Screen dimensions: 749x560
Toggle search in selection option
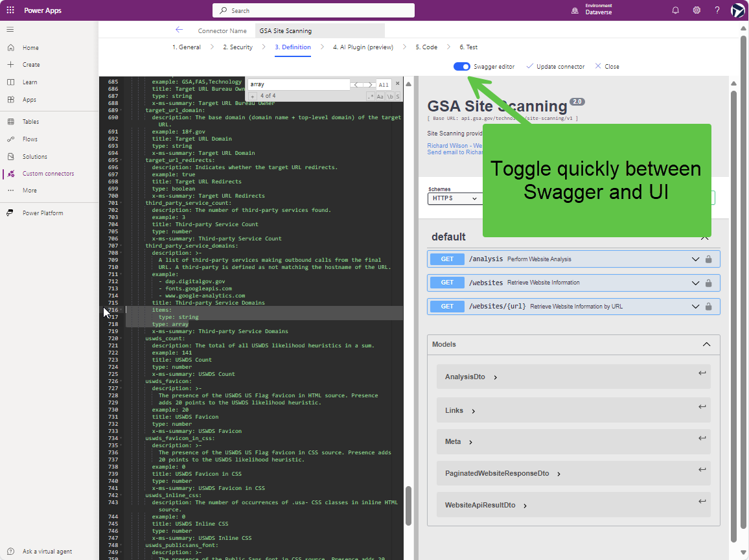tap(398, 97)
